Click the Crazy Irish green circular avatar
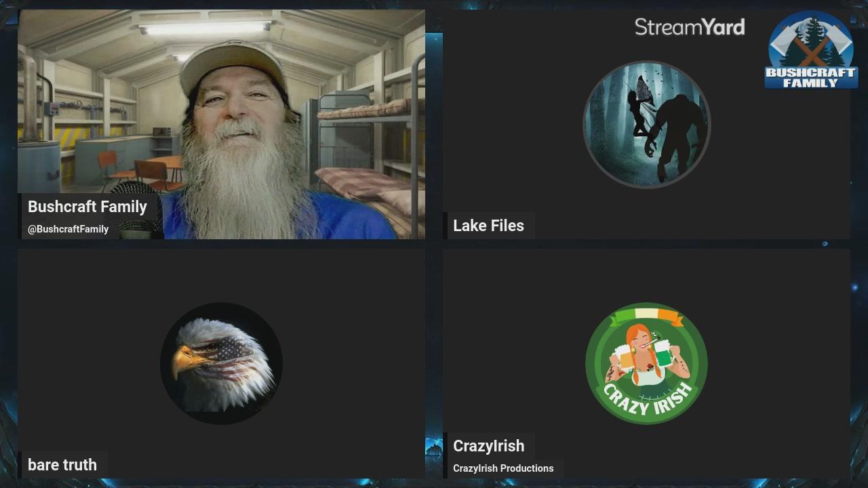Viewport: 868px width, 488px height. pos(646,364)
